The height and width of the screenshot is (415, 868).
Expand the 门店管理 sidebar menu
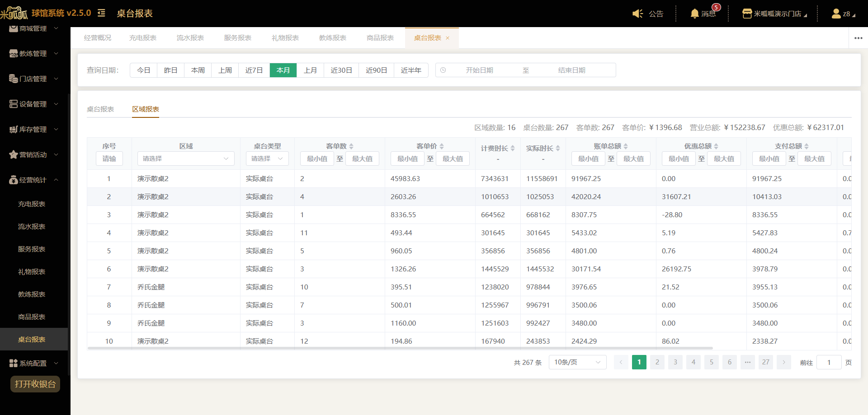[34, 79]
